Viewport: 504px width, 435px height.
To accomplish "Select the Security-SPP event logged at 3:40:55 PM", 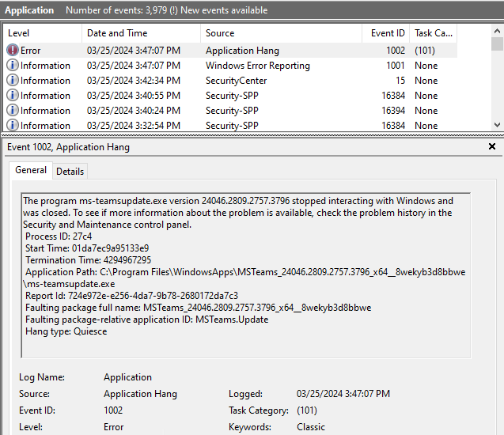I will coord(230,96).
